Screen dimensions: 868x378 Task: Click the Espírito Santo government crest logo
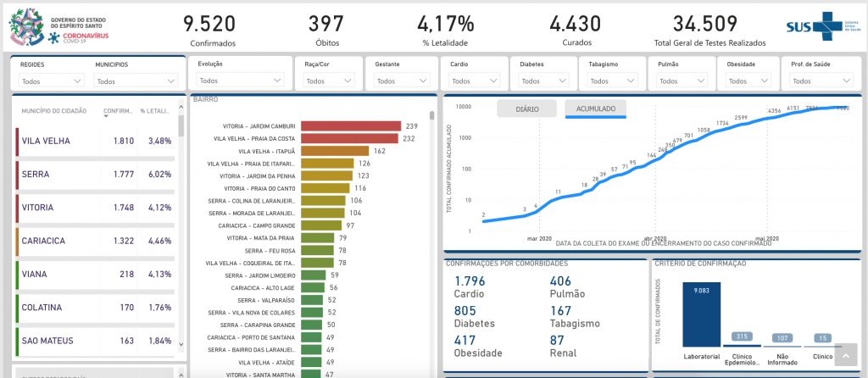point(25,26)
